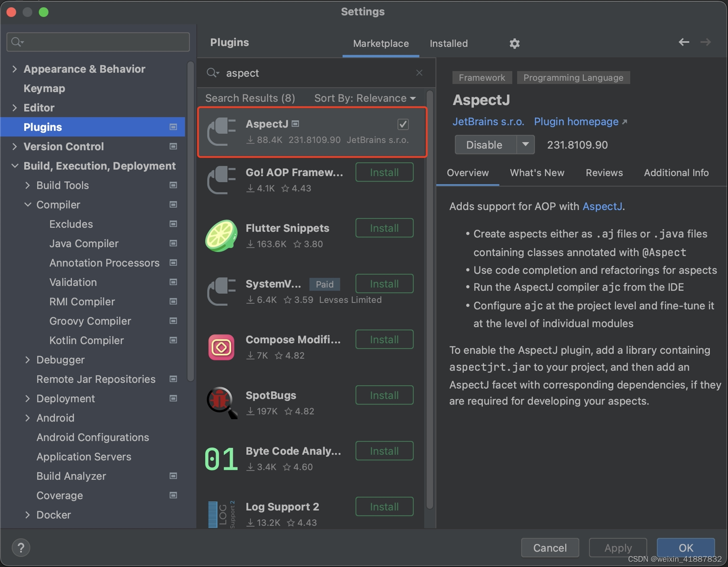Select Groovy Compiler in the tree
The height and width of the screenshot is (567, 728).
tap(90, 321)
